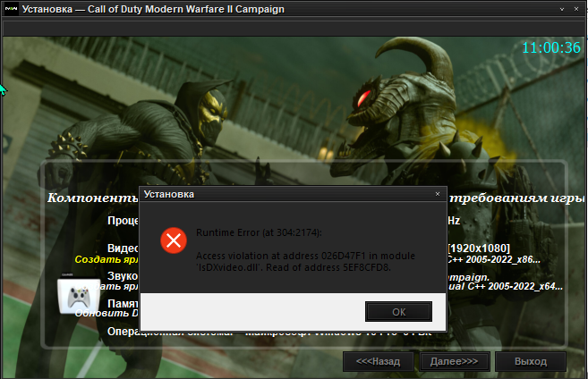This screenshot has width=588, height=379.
Task: Close the Установка error dialog
Action: pos(437,193)
